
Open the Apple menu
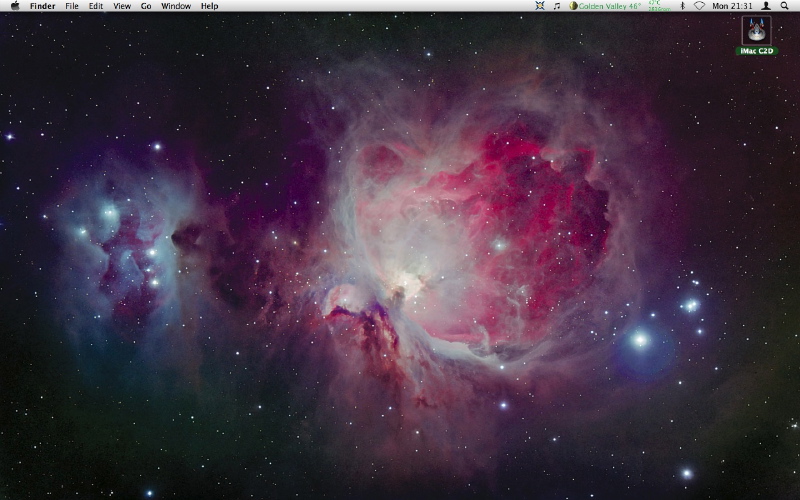click(14, 6)
